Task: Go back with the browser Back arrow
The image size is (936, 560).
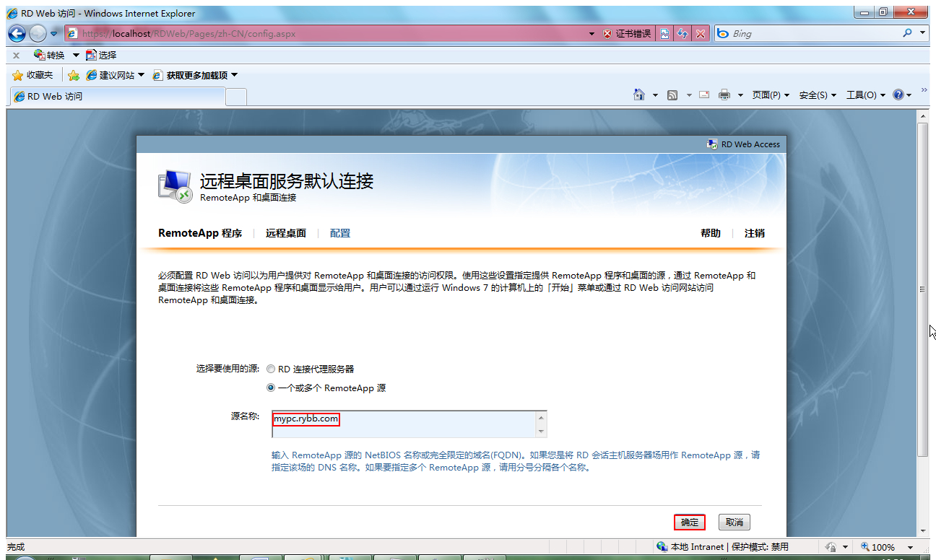Action: click(x=17, y=34)
